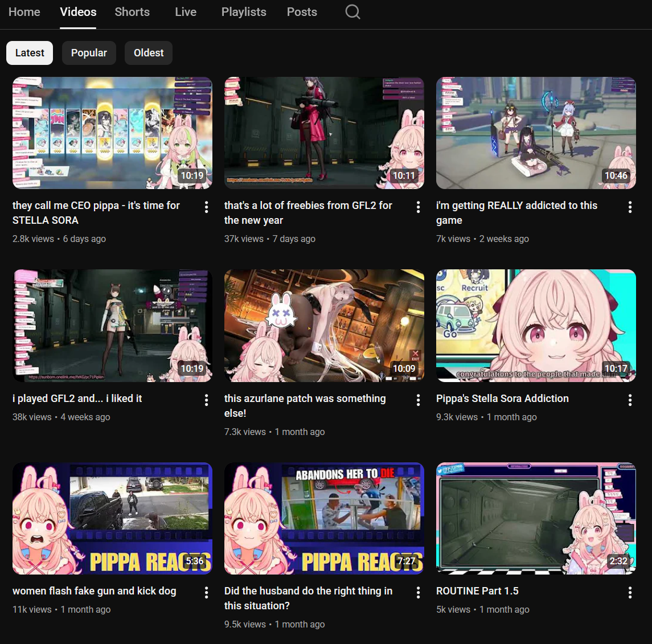Viewport: 652px width, 644px height.
Task: Open more options for 'Did the husband' video
Action: point(418,593)
